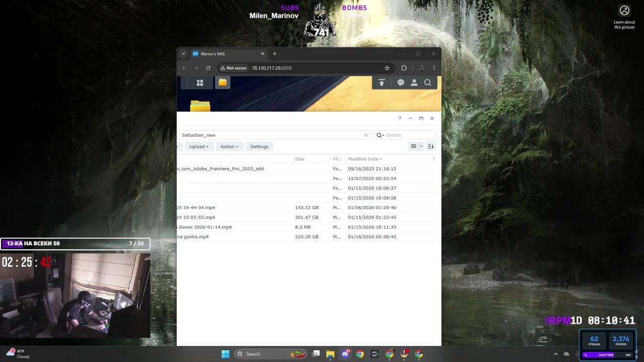Bookmark Sebastian_new folder with the star

(x=366, y=135)
